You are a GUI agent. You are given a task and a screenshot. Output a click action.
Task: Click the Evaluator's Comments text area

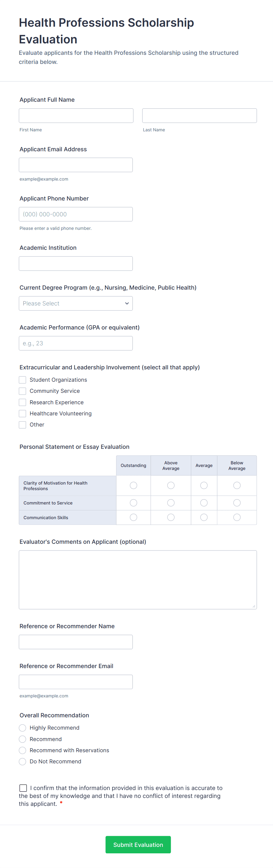click(x=138, y=580)
